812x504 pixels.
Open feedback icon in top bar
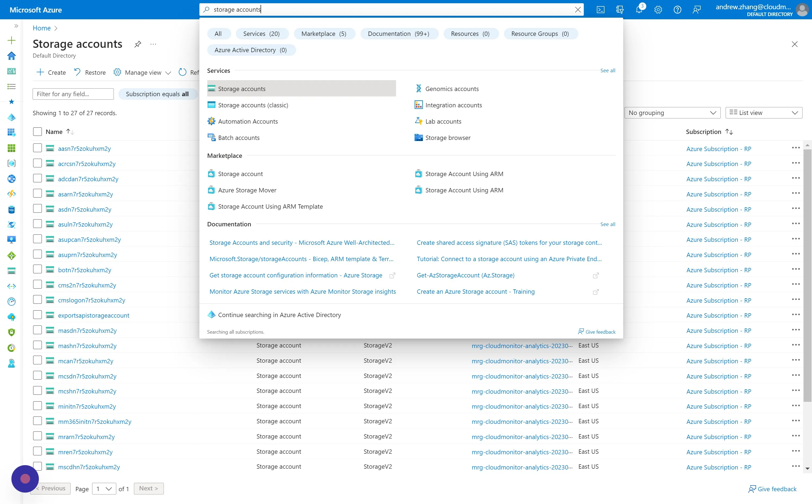(697, 10)
